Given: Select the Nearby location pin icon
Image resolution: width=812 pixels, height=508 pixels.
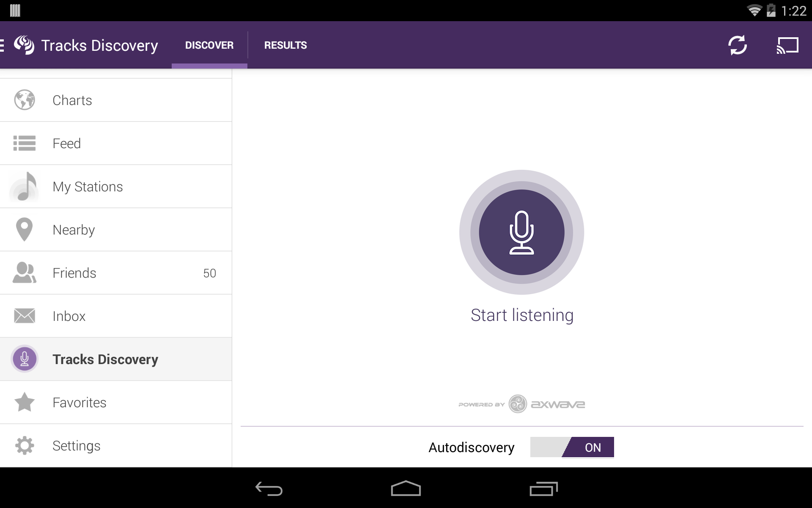Looking at the screenshot, I should [x=25, y=230].
